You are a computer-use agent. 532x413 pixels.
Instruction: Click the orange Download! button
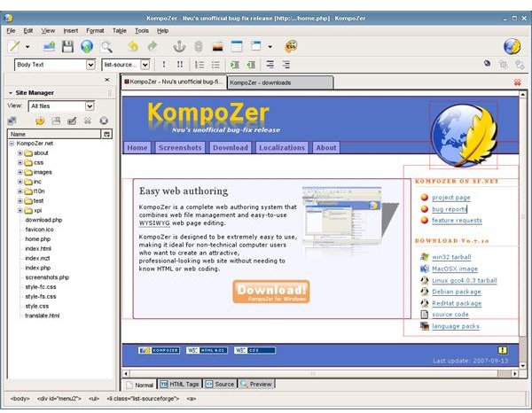[271, 292]
